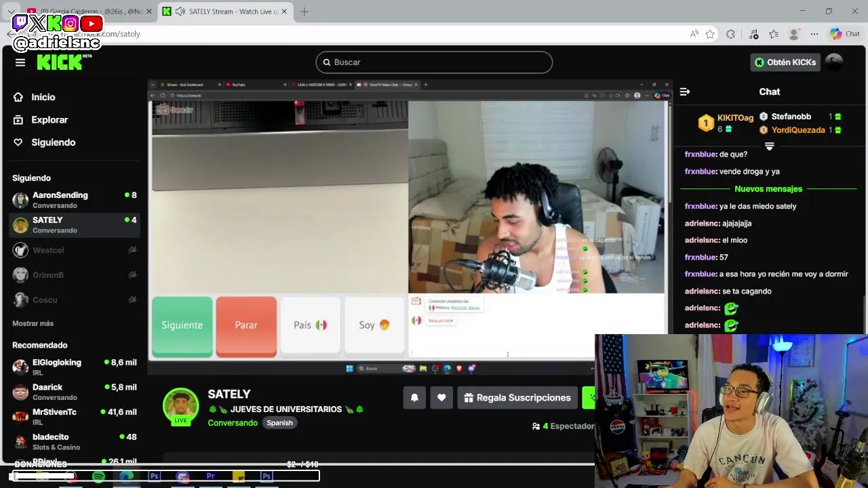Toggle the bell notification button for SATELY
The height and width of the screenshot is (488, 868).
click(414, 398)
